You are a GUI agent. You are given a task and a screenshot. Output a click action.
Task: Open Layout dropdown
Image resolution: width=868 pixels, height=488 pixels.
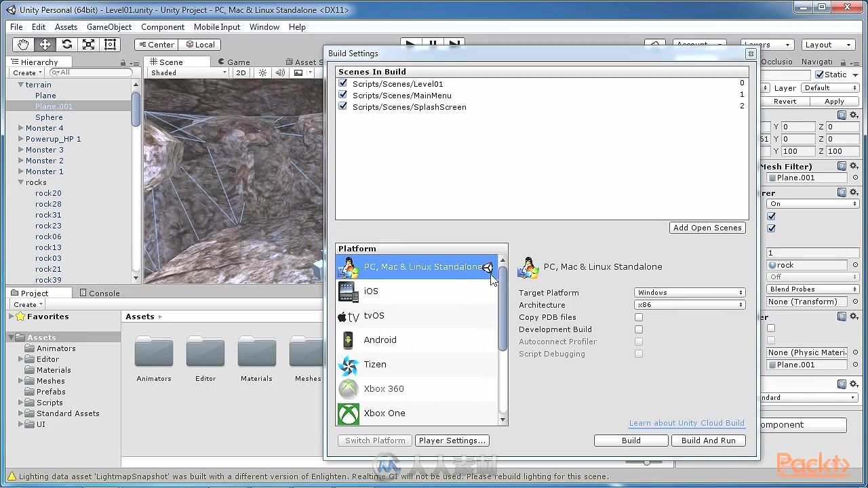point(828,45)
